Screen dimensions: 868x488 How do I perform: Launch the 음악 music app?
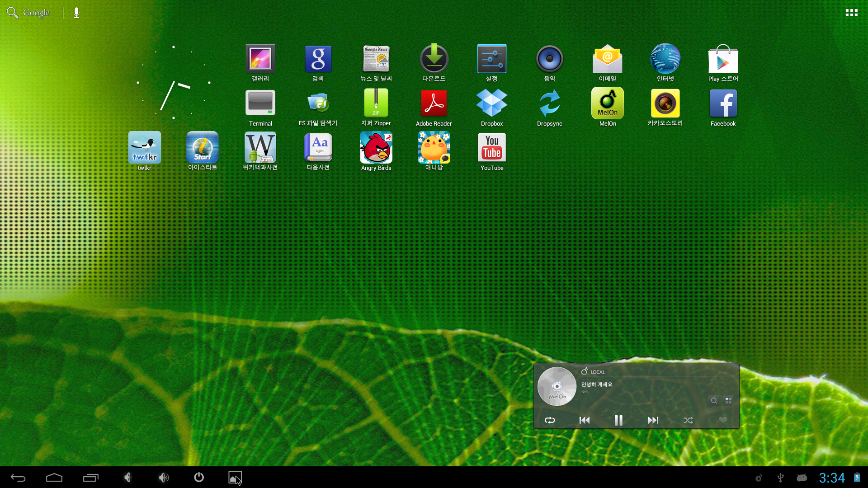coord(550,63)
